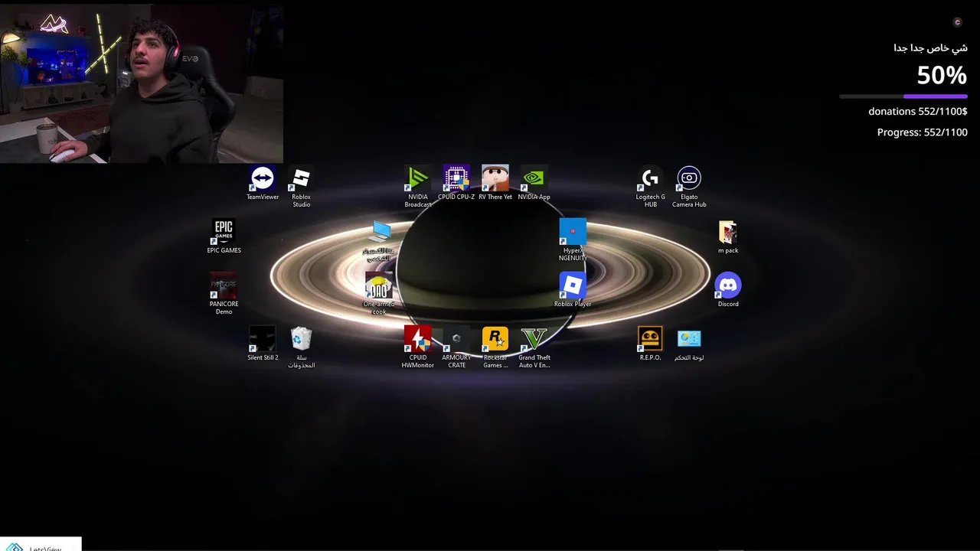Screen dimensions: 980x551
Task: Launch the CPUID HWMonitor shortcut
Action: [x=417, y=348]
